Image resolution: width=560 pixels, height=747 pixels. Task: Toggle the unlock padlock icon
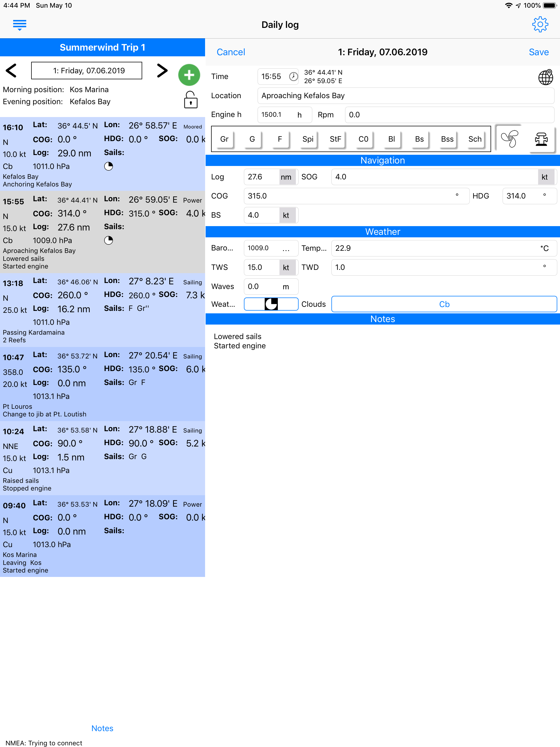[x=191, y=100]
